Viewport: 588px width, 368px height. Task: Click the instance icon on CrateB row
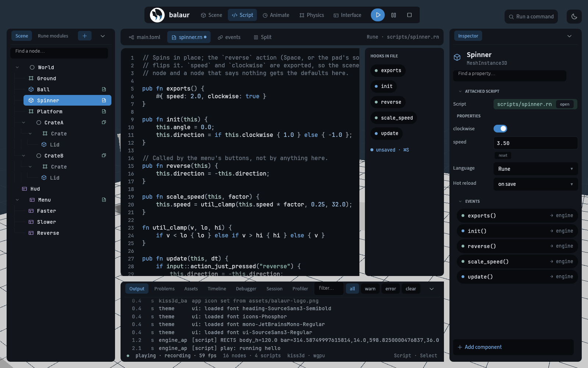(104, 156)
